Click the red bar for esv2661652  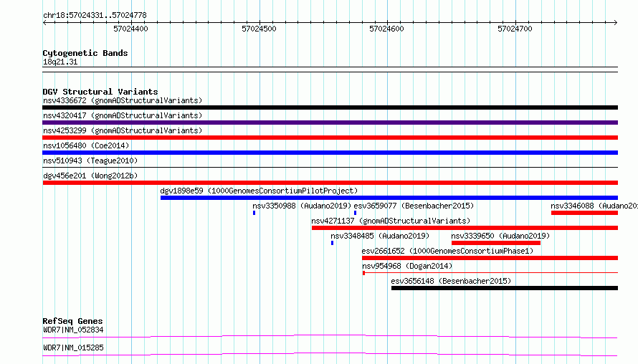tap(490, 258)
